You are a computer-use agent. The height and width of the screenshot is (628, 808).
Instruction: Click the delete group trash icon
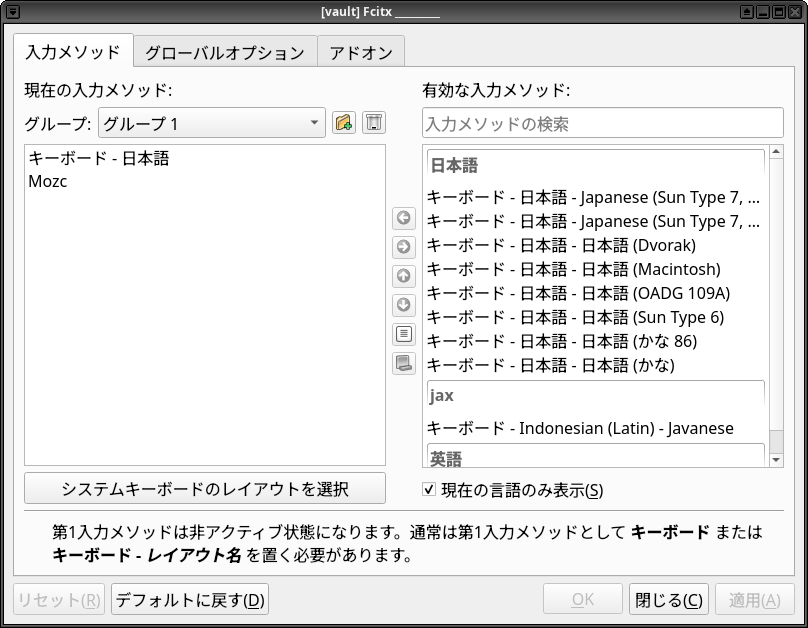[375, 122]
